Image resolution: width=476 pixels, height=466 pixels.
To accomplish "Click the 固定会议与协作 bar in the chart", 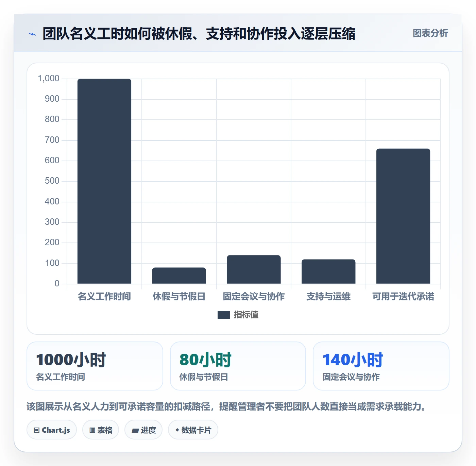I will pos(254,269).
